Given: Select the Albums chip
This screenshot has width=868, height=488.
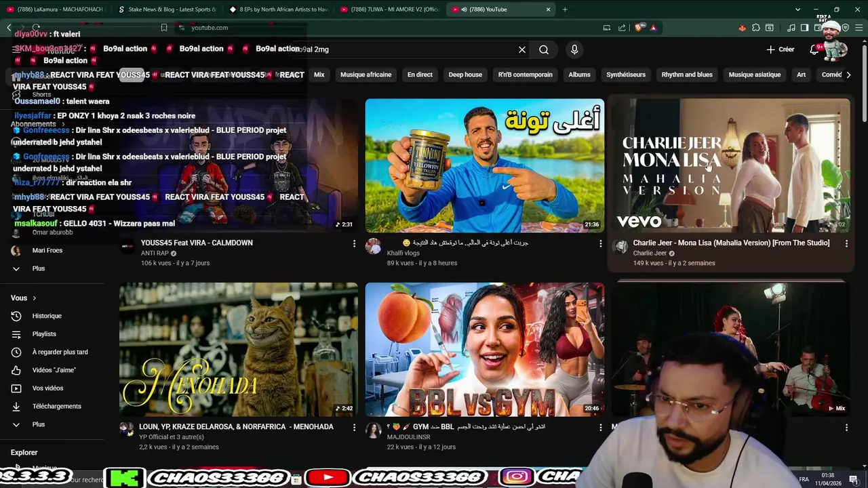Looking at the screenshot, I should pyautogui.click(x=579, y=75).
